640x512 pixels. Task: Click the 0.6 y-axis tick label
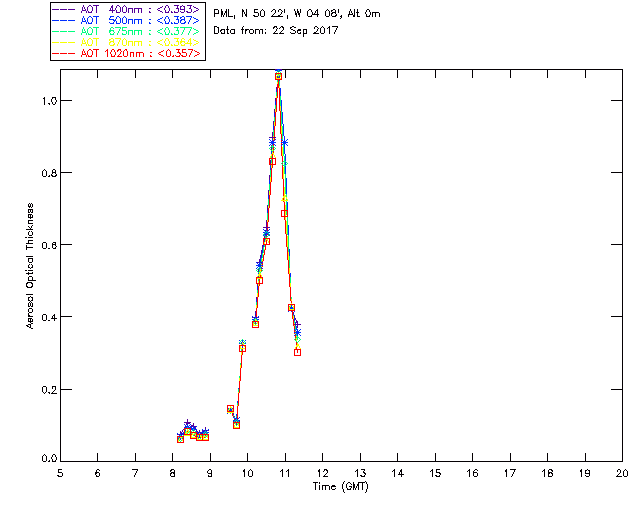(49, 245)
